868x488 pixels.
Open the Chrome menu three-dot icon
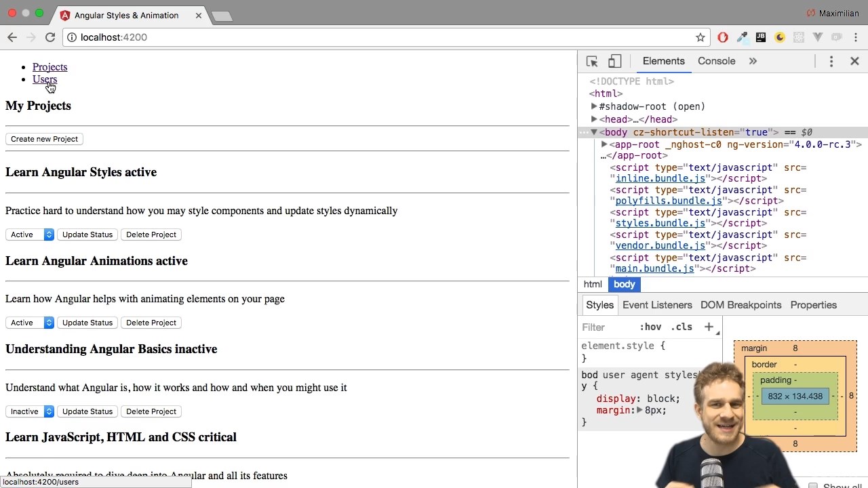[856, 37]
